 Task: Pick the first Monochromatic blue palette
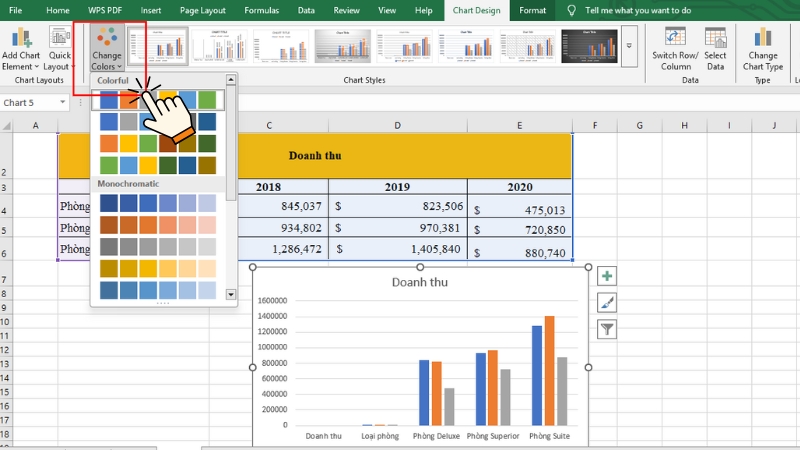158,203
